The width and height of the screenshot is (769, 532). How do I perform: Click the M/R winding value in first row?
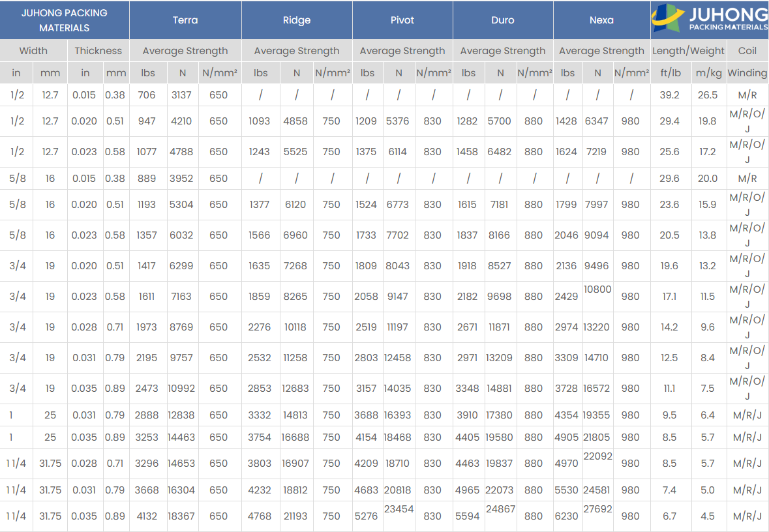pos(747,95)
